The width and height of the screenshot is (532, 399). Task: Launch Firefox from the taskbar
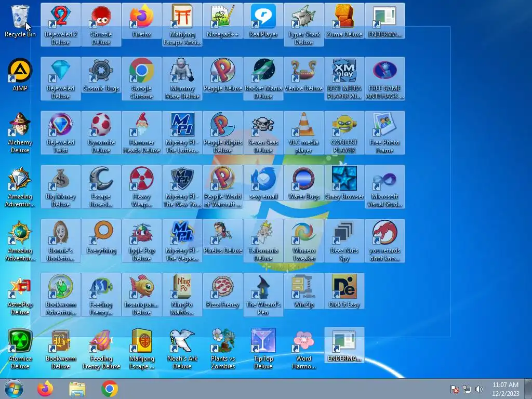45,389
